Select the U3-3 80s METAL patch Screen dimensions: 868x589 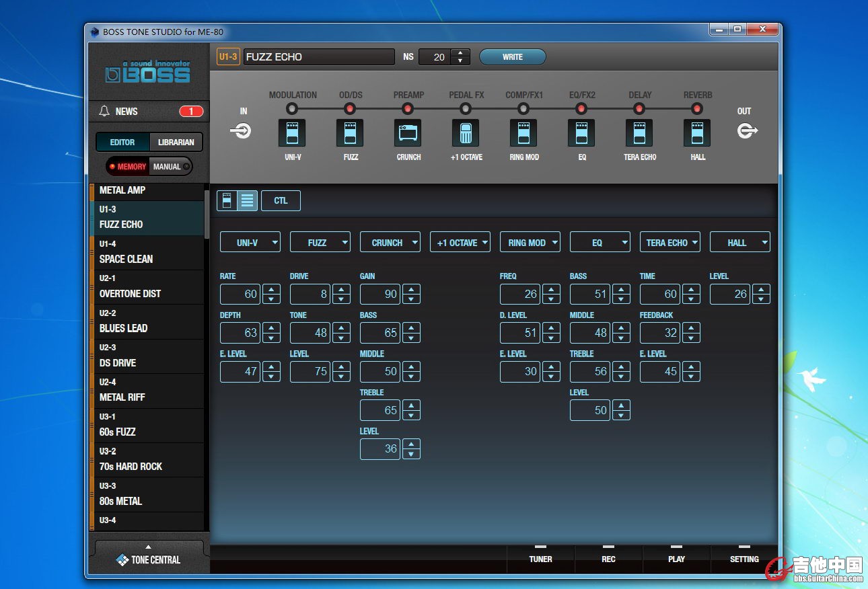tap(147, 494)
